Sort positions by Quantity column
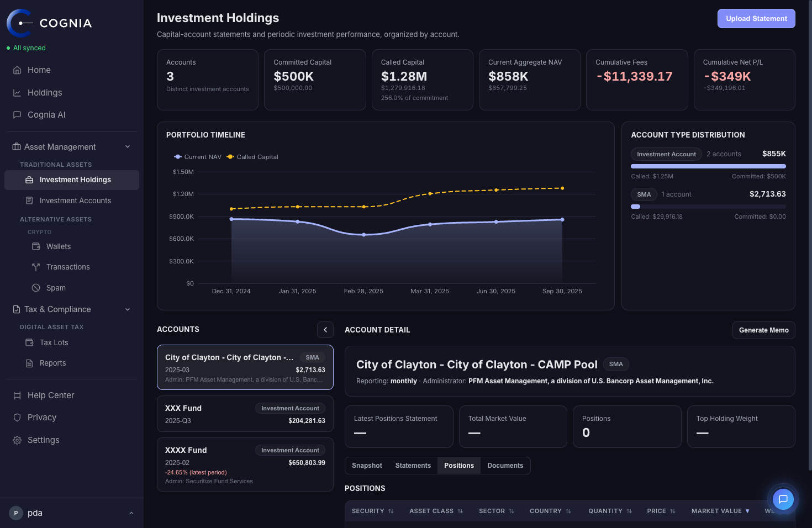The width and height of the screenshot is (812, 528). coord(610,511)
